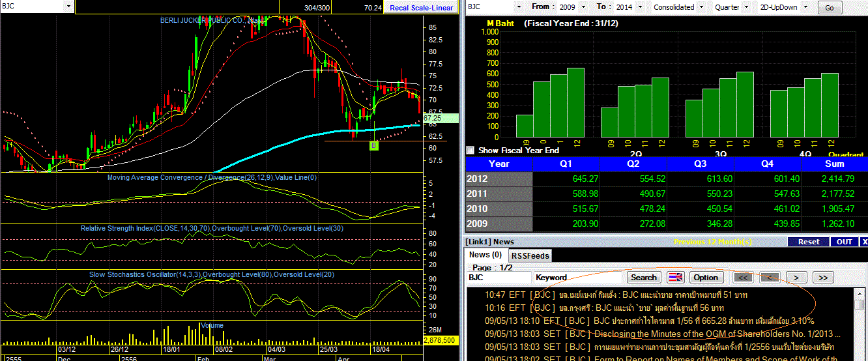Enable the Show Fiscal Year End checkbox
Screen dimensions: 868x361
tap(470, 150)
